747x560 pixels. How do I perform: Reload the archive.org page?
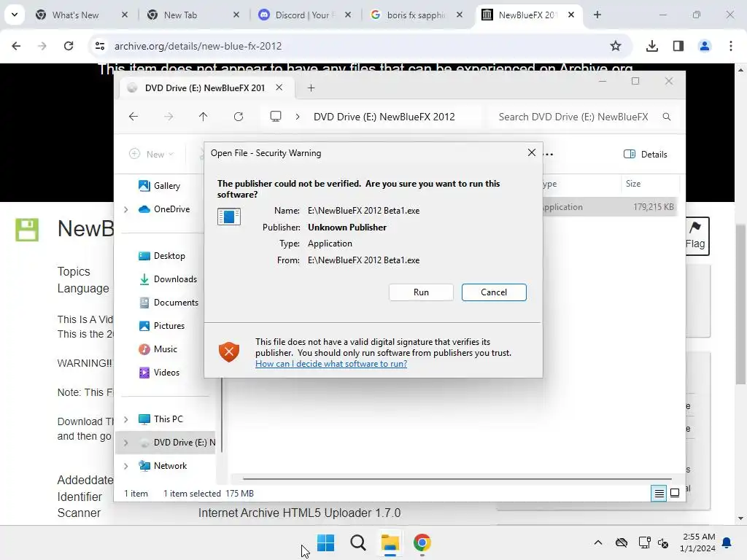69,46
